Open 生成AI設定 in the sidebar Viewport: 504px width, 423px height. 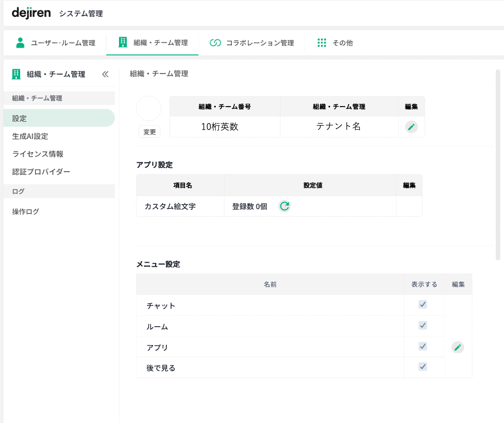30,136
